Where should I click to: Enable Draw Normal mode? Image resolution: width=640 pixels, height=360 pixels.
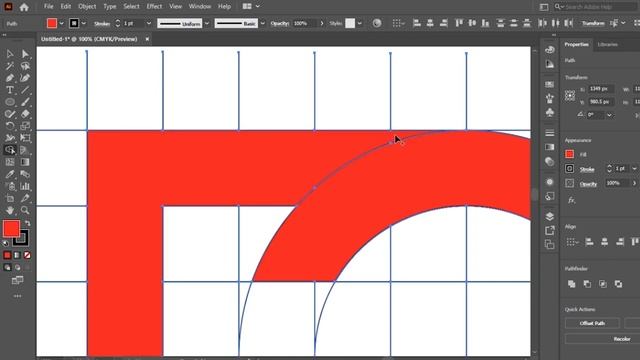[x=7, y=267]
